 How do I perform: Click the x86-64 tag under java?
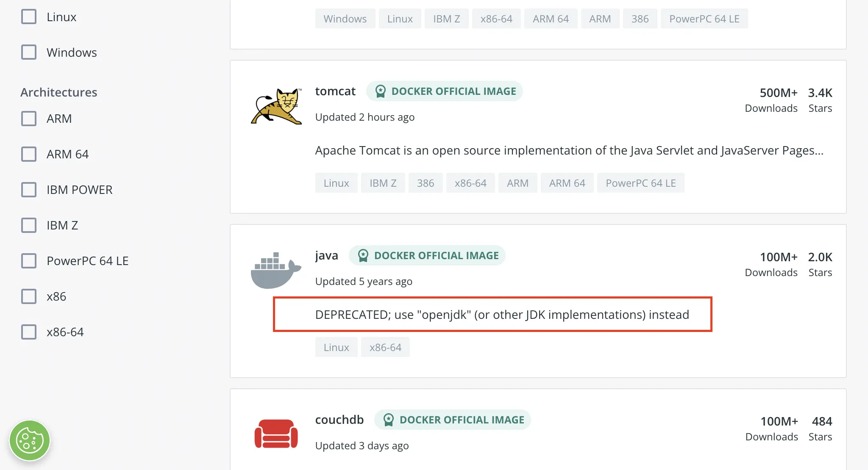[385, 347]
